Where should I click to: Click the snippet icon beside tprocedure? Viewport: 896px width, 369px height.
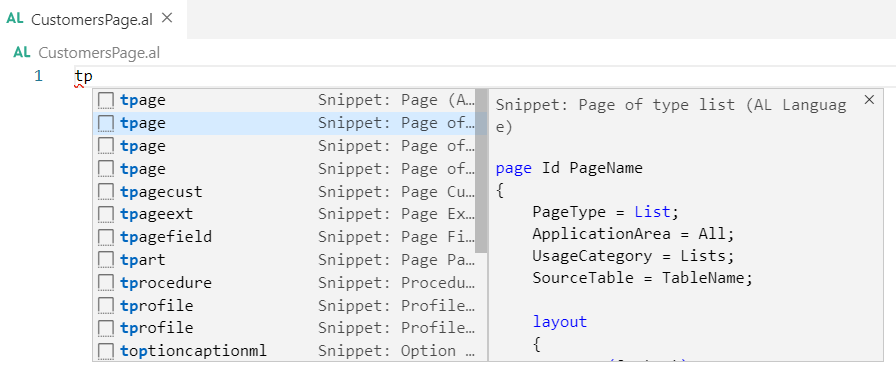[x=106, y=283]
